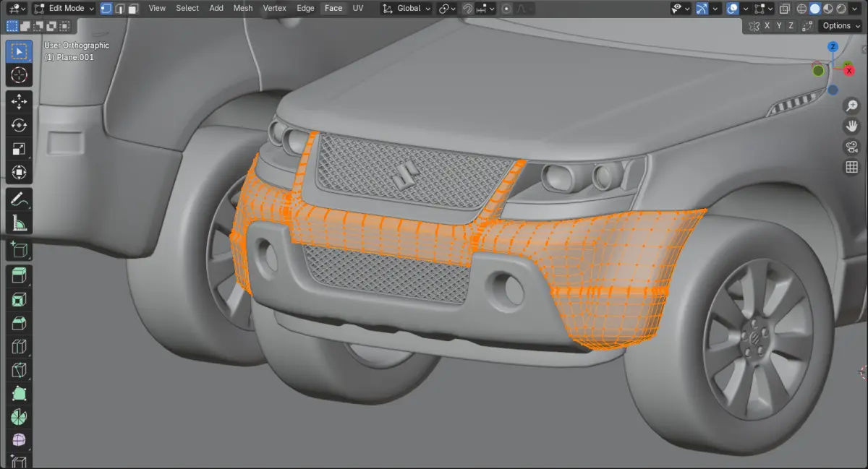Open shading options dropdown arrow
This screenshot has height=469, width=868.
855,9
